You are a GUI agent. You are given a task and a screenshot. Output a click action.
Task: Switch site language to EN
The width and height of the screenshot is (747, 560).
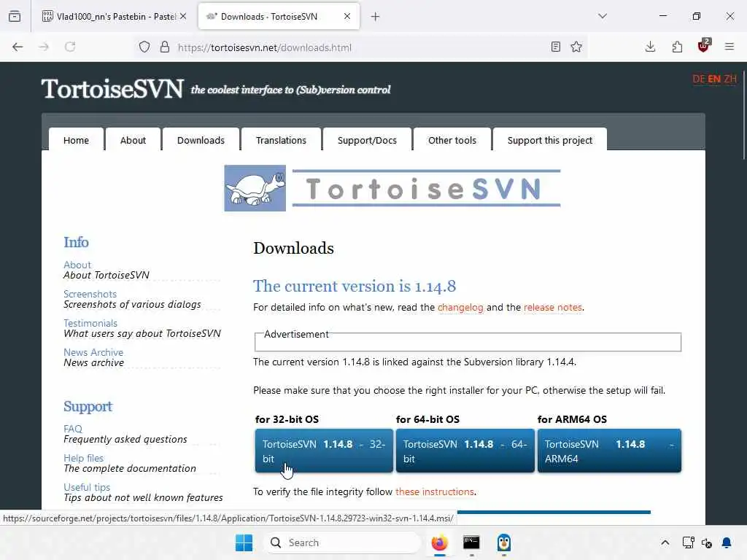pyautogui.click(x=714, y=79)
